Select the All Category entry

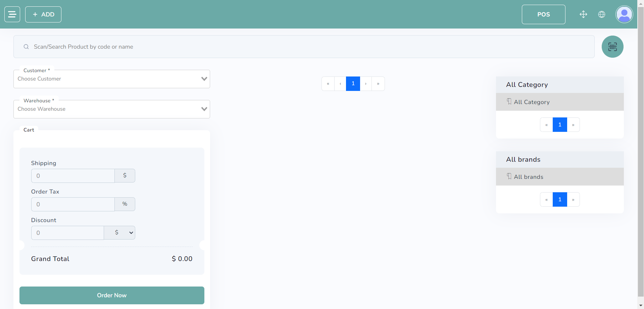(532, 102)
